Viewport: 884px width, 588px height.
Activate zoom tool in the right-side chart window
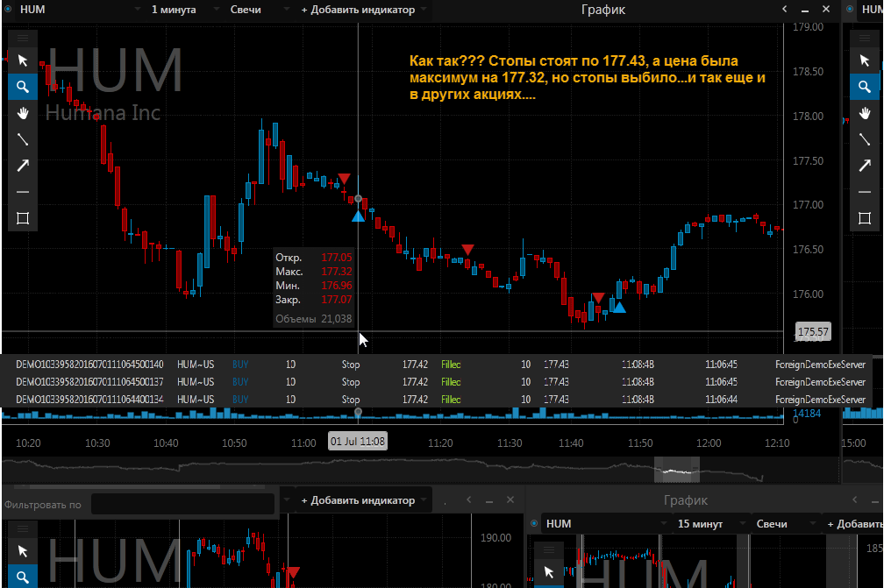[x=865, y=87]
